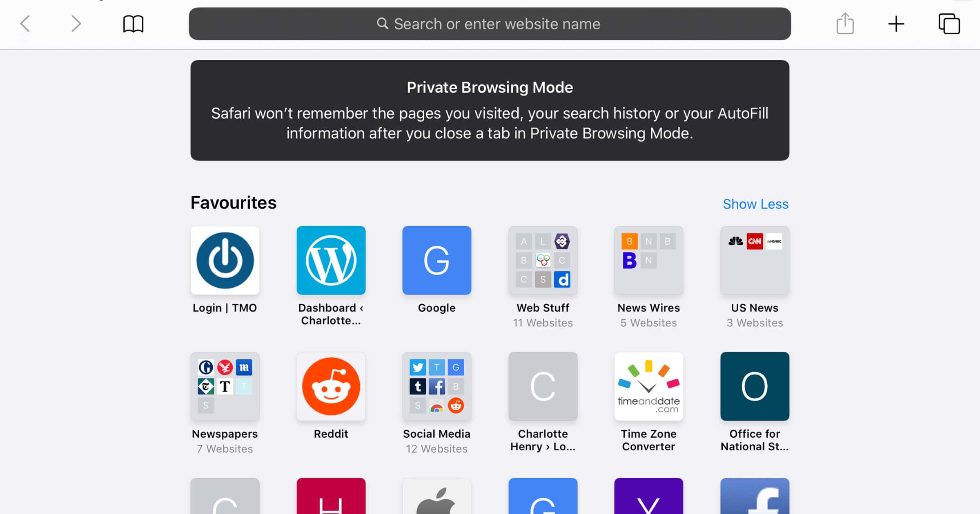Screen dimensions: 980x514
Task: View all open tabs via tab switcher icon
Action: (949, 24)
